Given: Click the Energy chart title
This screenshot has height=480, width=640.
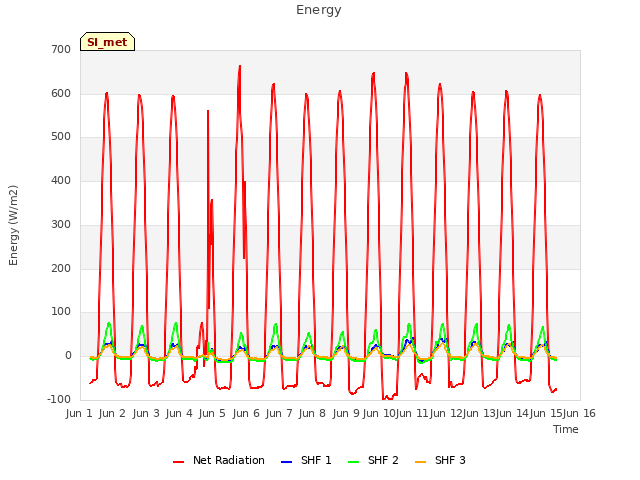Looking at the screenshot, I should (x=319, y=10).
